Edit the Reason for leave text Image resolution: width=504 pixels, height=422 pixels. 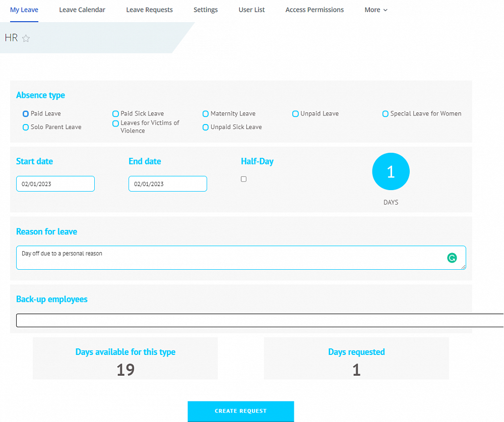click(202, 257)
